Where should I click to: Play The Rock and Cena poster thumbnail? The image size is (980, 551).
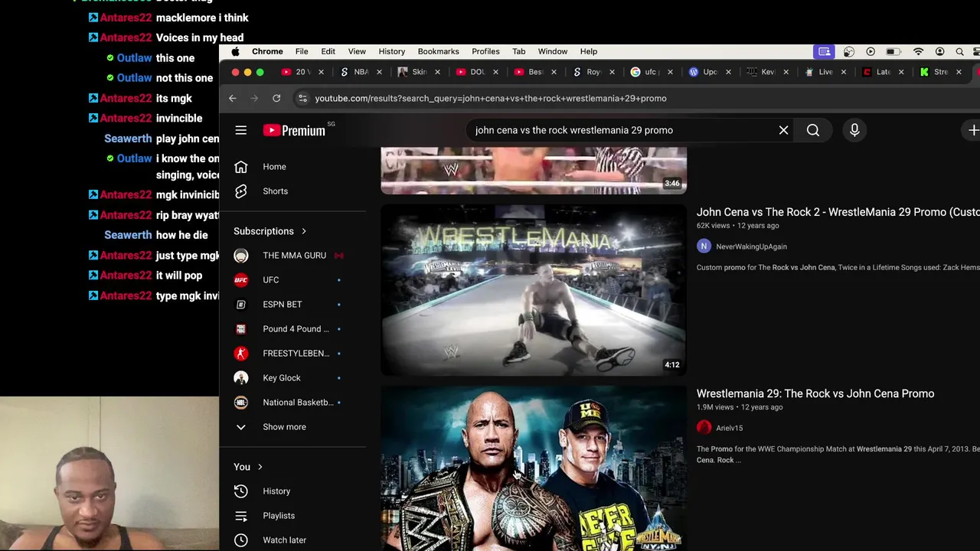coord(534,468)
